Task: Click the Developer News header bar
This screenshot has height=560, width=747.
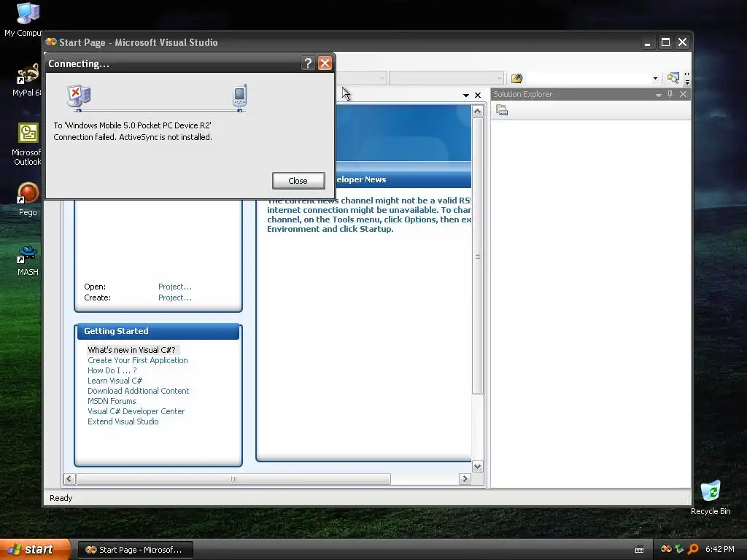Action: pyautogui.click(x=403, y=179)
